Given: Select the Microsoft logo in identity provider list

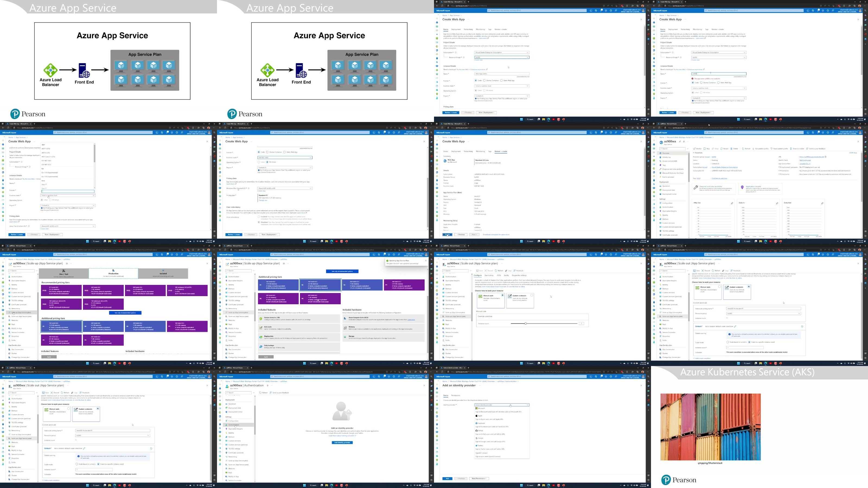Looking at the screenshot, I should [x=477, y=408].
